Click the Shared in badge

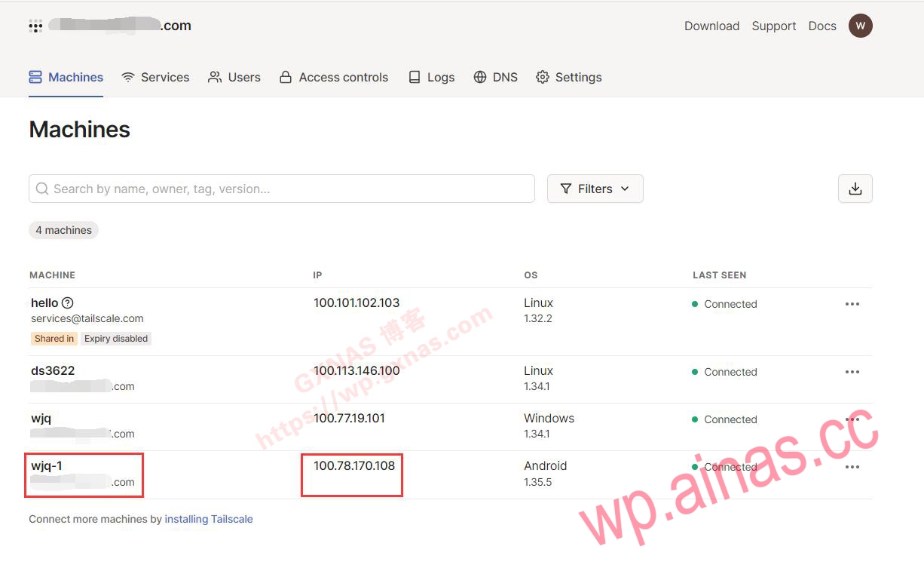point(54,339)
